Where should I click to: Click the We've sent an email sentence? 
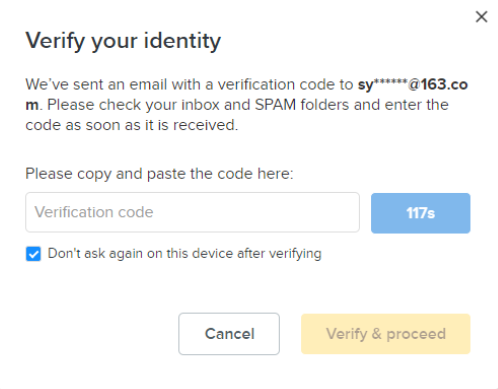189,84
